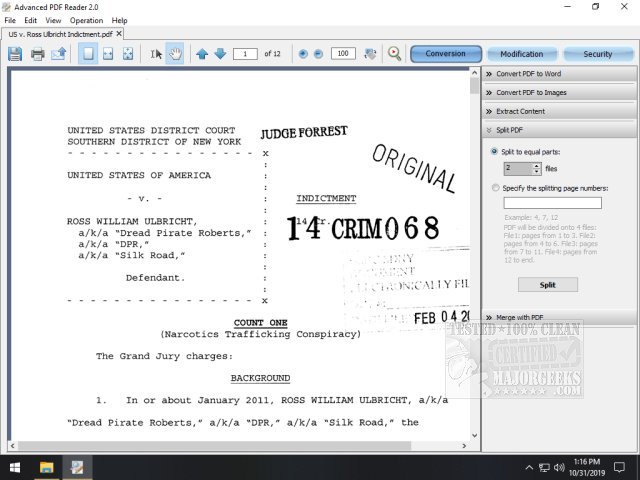Choose the Hand pan tool
Screen dimensions: 640x480
click(175, 53)
